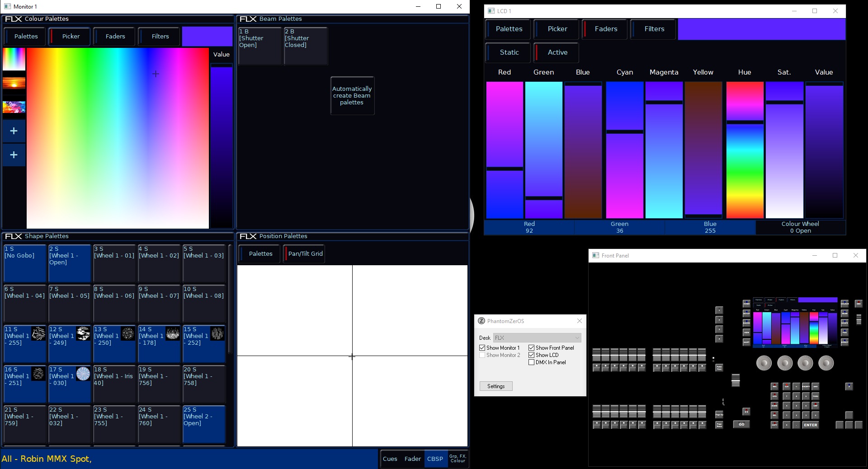Select beam palette 1 B Shutter Open
Screen dimensions: 868x469
point(260,46)
